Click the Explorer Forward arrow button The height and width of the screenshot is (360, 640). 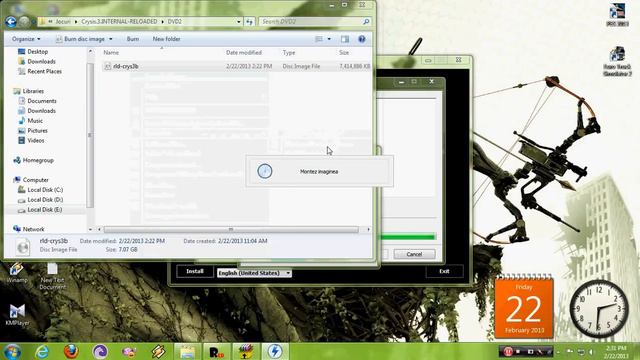(x=24, y=21)
